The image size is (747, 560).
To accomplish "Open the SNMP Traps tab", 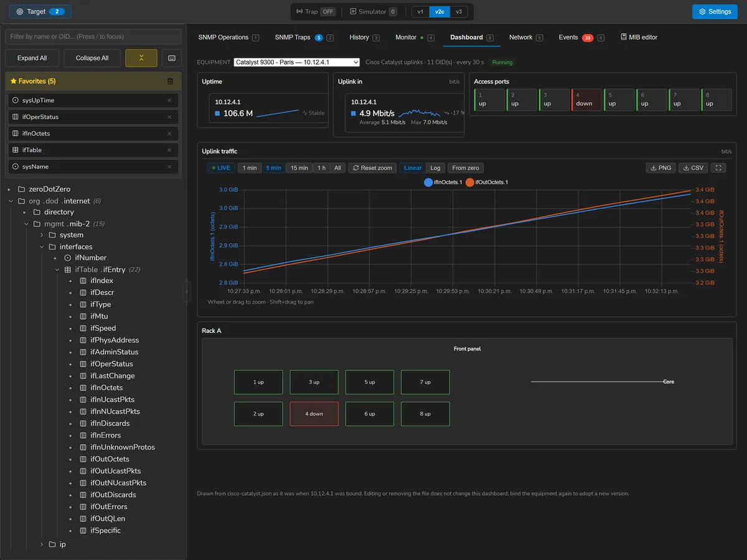I will tap(304, 37).
